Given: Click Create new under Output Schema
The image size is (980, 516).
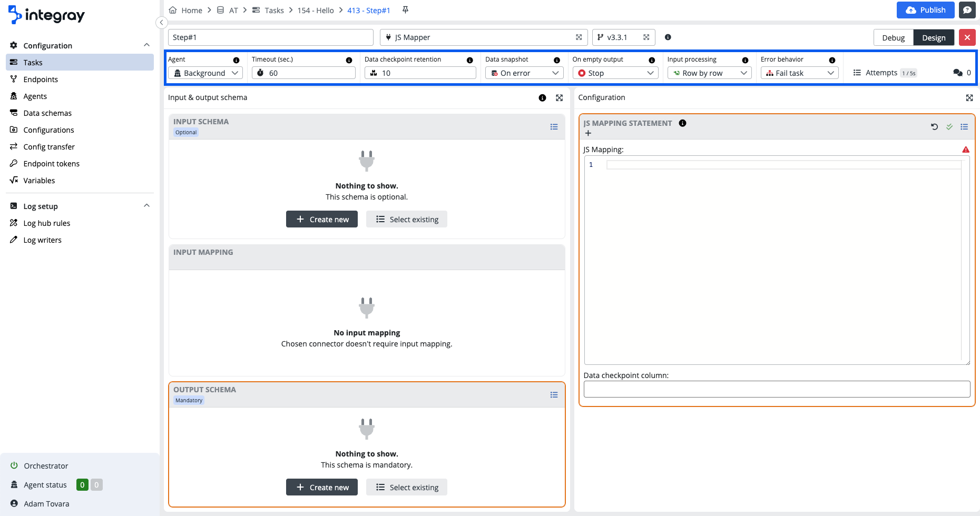Looking at the screenshot, I should click(x=321, y=487).
